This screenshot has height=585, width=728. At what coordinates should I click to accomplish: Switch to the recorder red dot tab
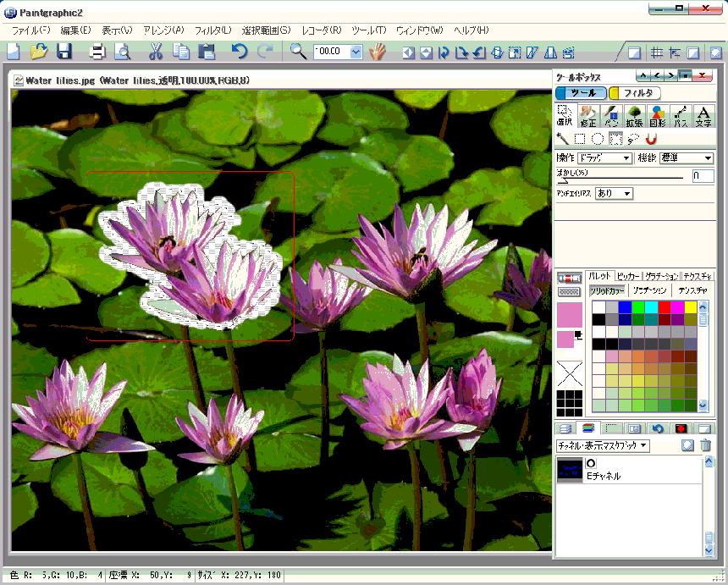coord(681,428)
